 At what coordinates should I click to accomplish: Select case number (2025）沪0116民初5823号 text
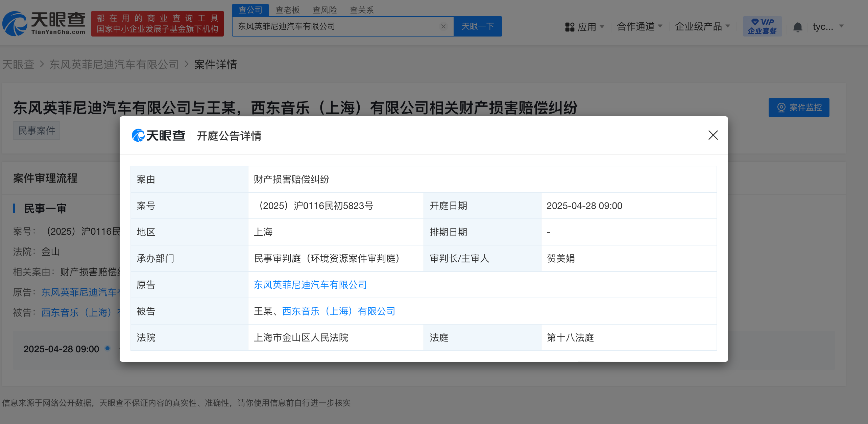313,206
